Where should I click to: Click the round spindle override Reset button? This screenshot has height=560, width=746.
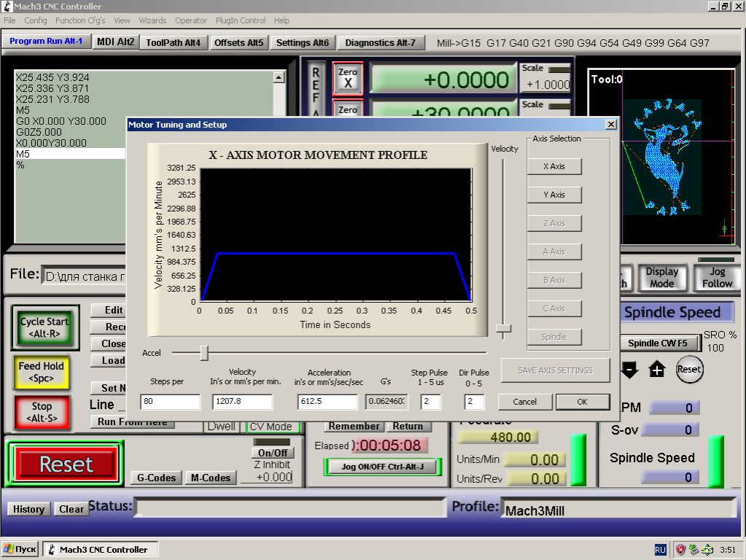click(x=689, y=369)
